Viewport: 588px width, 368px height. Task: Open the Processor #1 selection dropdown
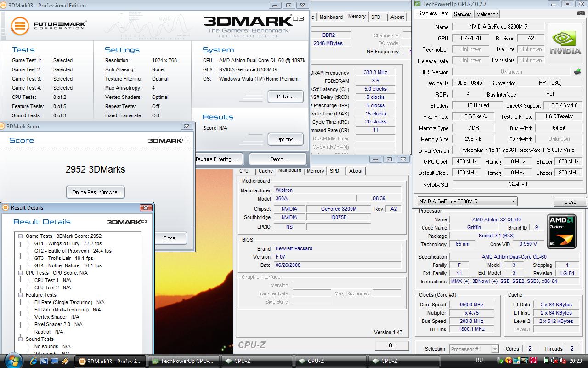pyautogui.click(x=474, y=349)
